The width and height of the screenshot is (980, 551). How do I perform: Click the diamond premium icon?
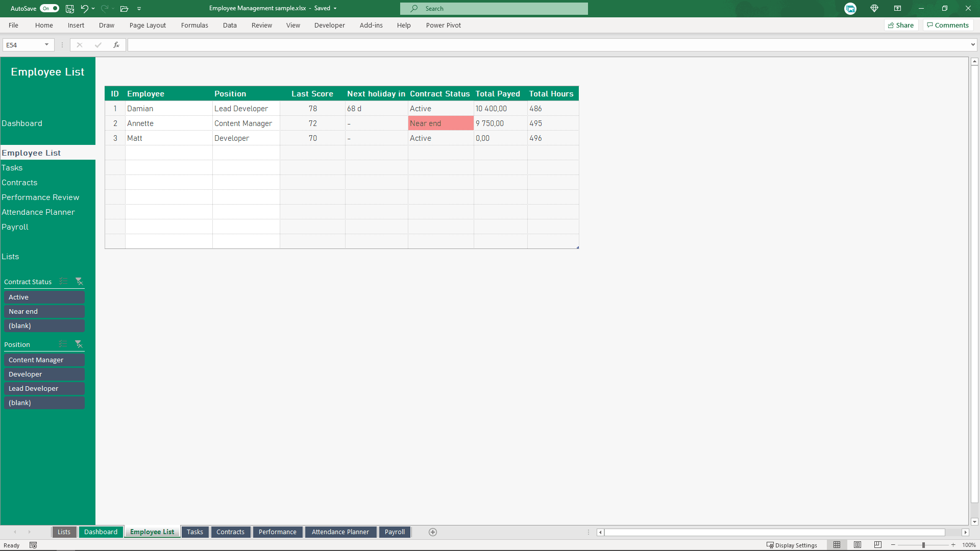(874, 8)
